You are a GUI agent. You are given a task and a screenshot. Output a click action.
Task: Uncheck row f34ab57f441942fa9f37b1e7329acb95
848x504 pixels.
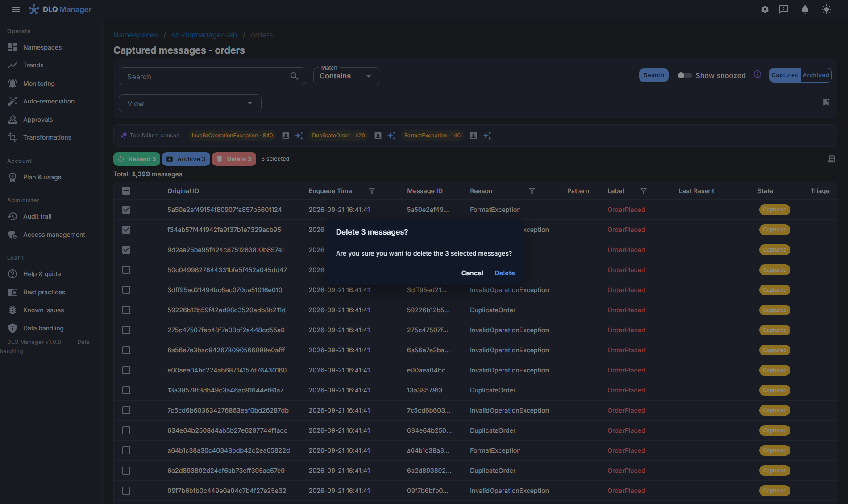pos(126,230)
